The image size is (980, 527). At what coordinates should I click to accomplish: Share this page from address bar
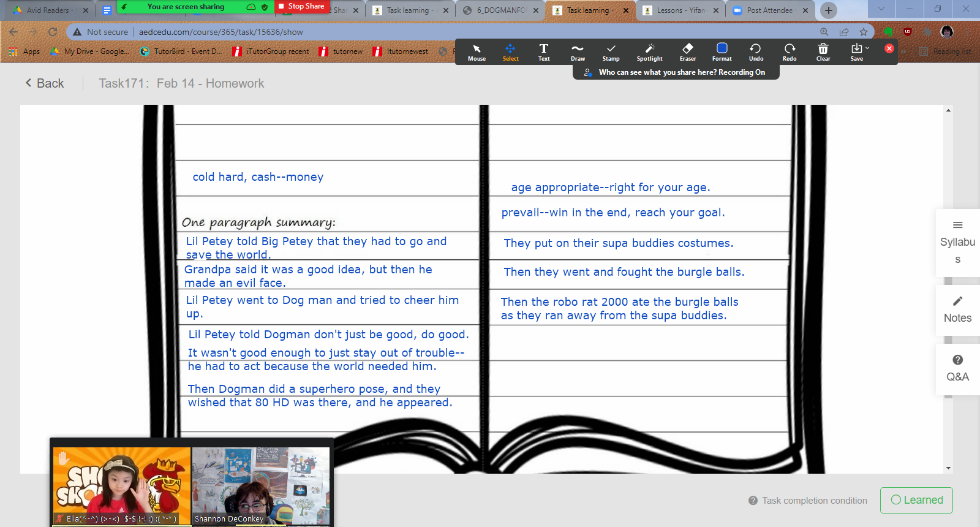click(x=844, y=32)
